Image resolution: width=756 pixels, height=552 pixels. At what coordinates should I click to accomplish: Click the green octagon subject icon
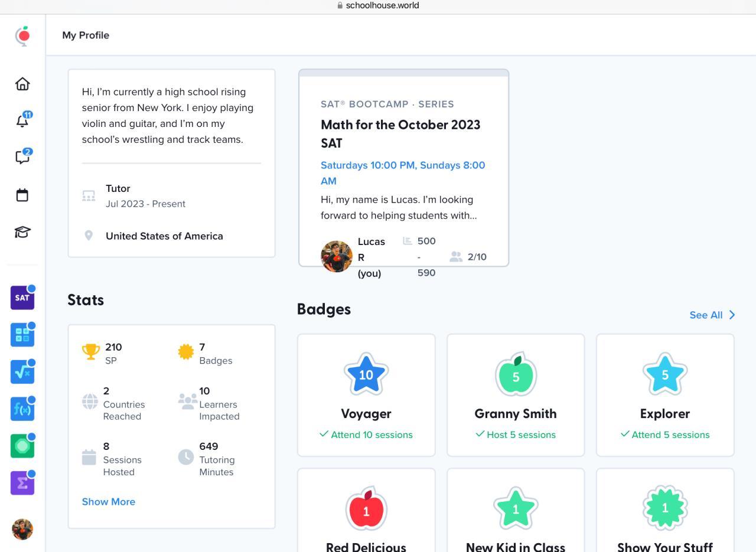[22, 446]
